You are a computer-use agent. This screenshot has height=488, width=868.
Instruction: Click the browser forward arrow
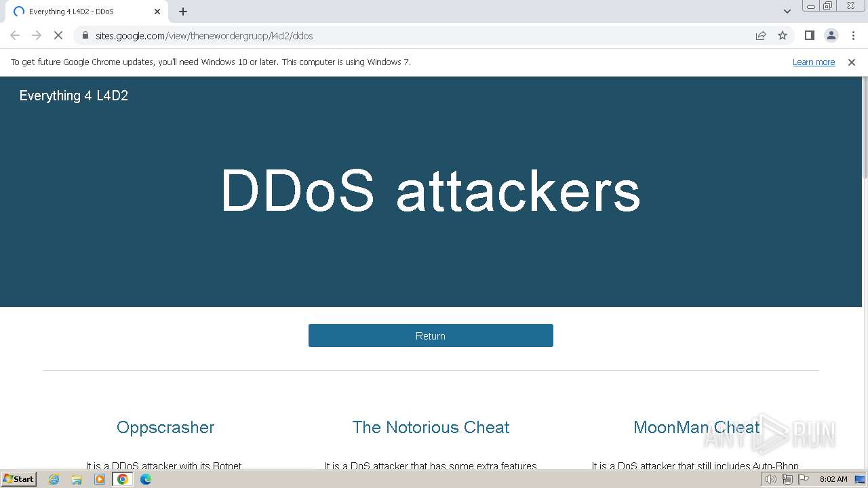coord(37,35)
